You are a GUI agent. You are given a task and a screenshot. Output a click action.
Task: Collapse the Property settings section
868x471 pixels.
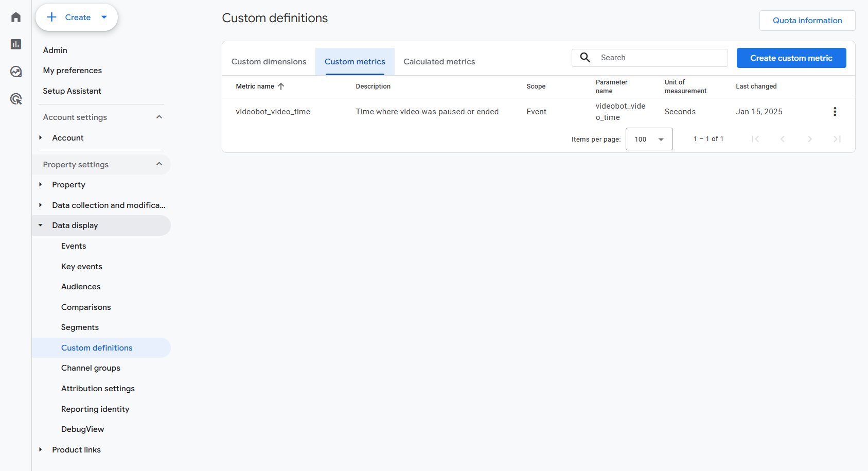(159, 164)
